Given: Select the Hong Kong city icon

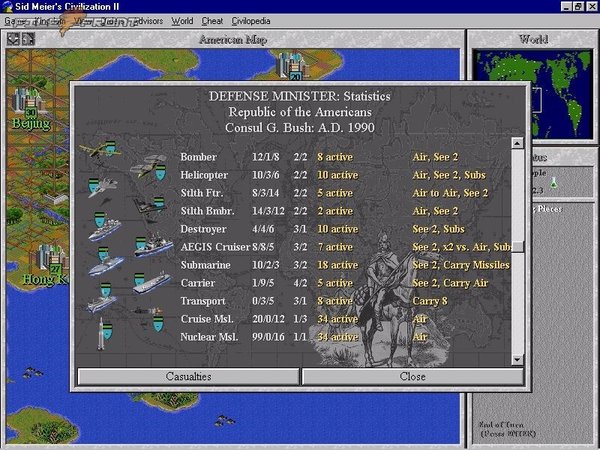Looking at the screenshot, I should click(53, 259).
